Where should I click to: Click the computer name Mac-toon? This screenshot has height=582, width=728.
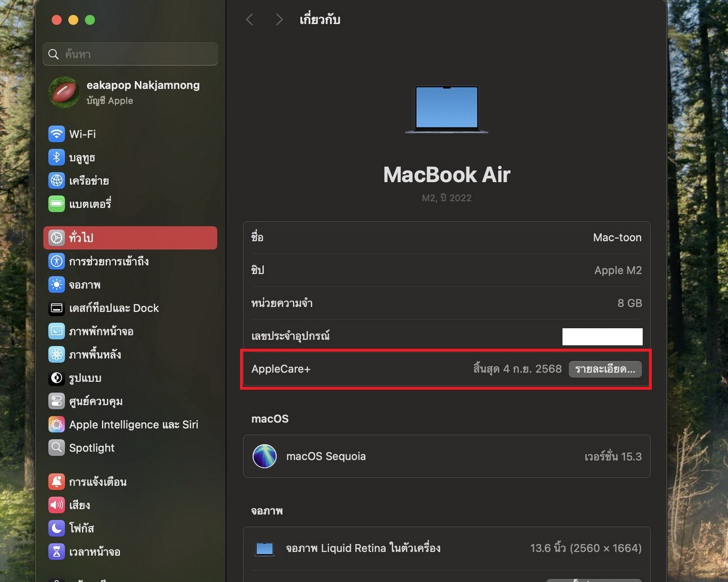click(617, 237)
